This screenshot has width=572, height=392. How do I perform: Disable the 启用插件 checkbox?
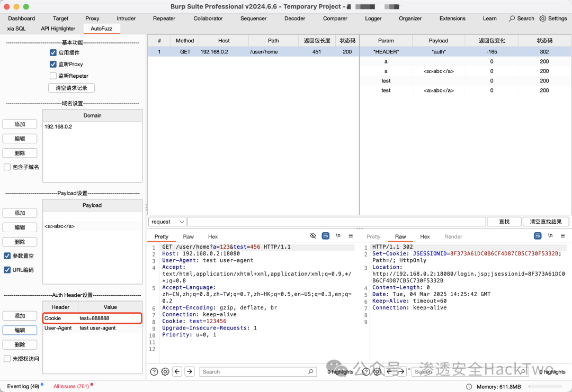tap(53, 52)
